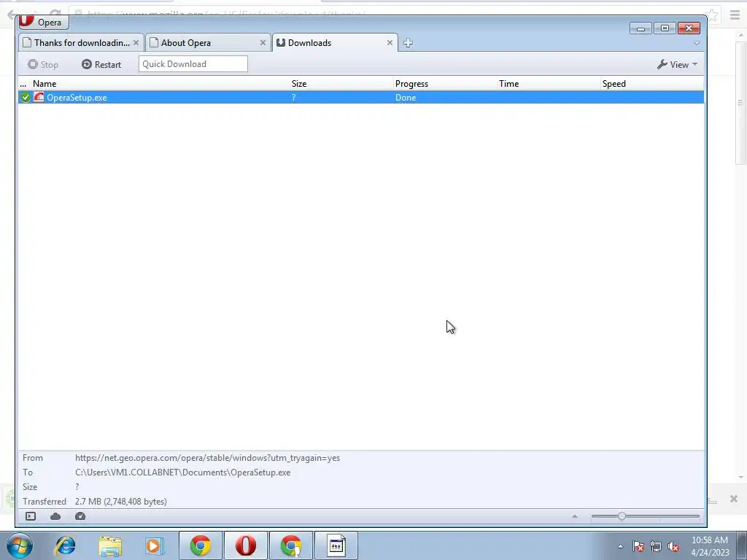Click the download source URL text
The image size is (747, 560).
[x=207, y=458]
